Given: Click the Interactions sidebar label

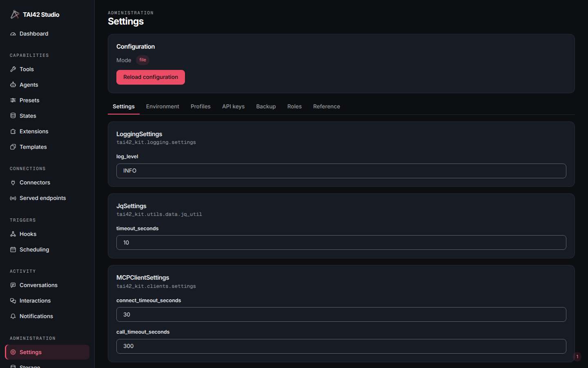Looking at the screenshot, I should (x=35, y=301).
